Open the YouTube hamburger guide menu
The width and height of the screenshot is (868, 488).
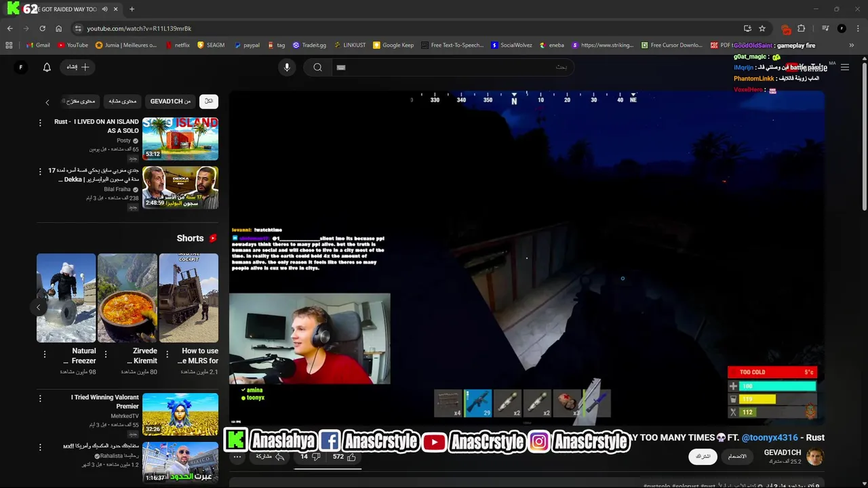845,67
